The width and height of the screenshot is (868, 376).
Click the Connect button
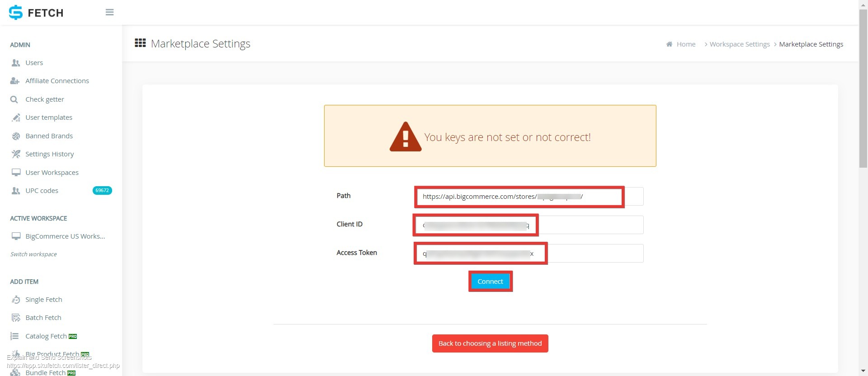coord(490,282)
